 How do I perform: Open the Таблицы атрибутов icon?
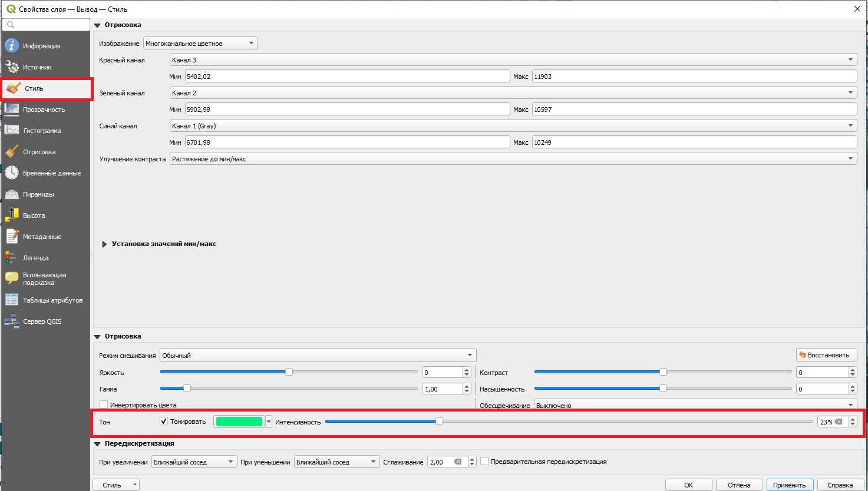[x=12, y=300]
